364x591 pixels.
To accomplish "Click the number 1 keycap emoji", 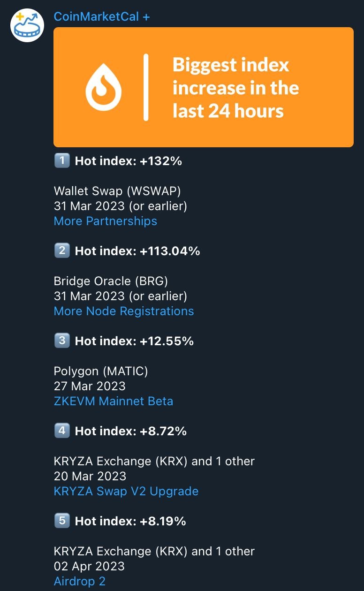I will 62,161.
